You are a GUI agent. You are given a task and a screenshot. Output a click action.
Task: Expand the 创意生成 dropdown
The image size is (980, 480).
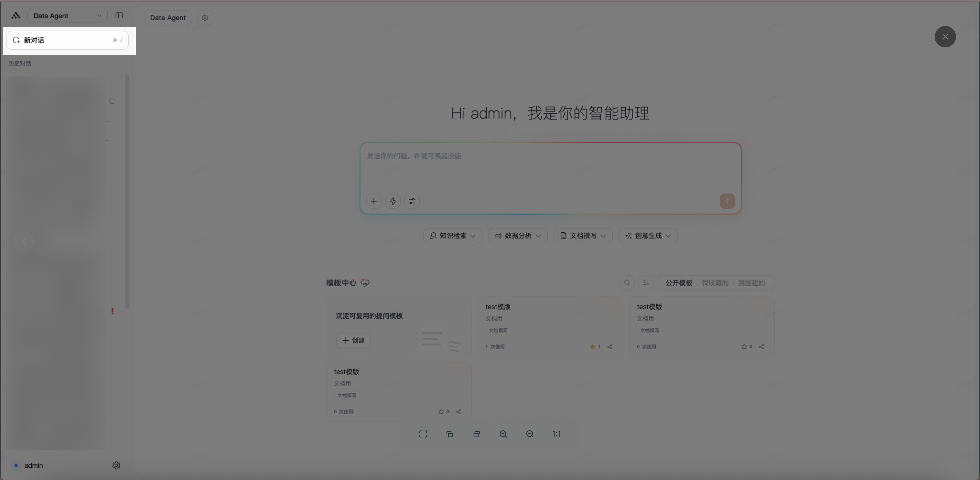pyautogui.click(x=648, y=235)
